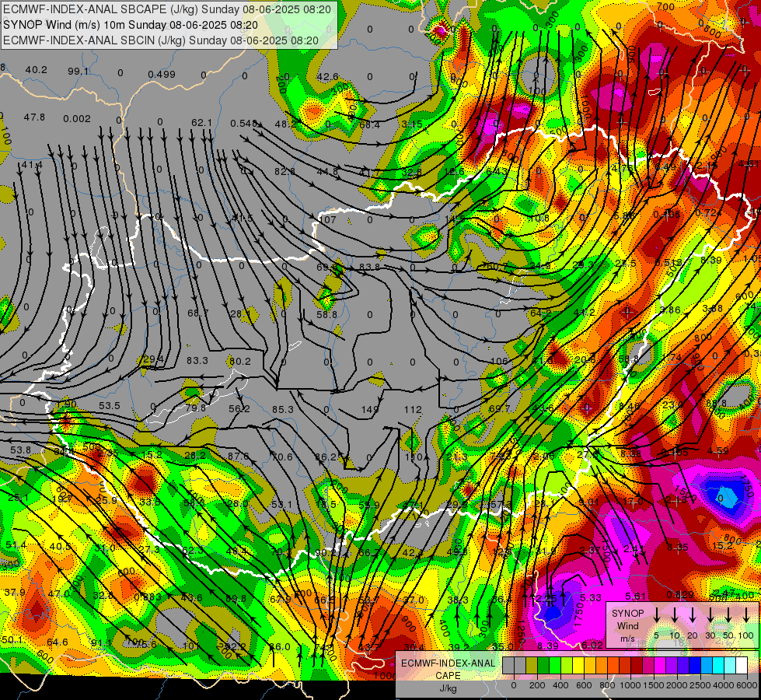Click the station value 70.6 on the map
Image resolution: width=761 pixels, height=700 pixels.
point(282,457)
